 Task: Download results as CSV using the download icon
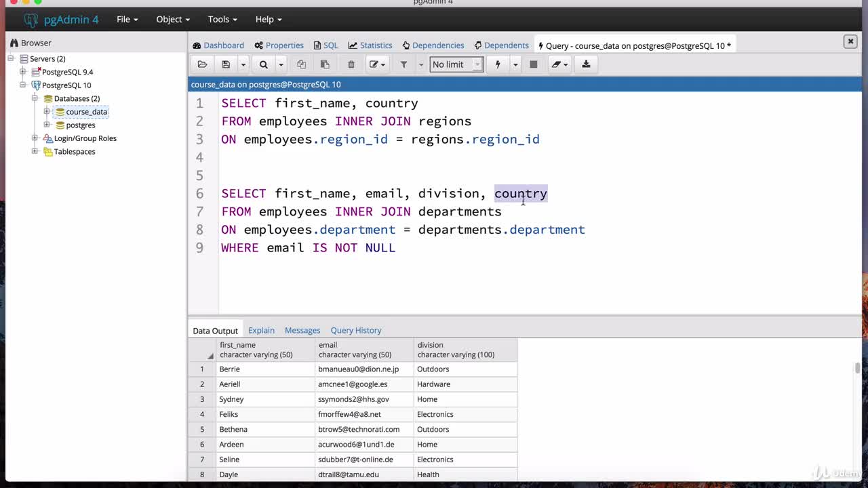click(586, 64)
